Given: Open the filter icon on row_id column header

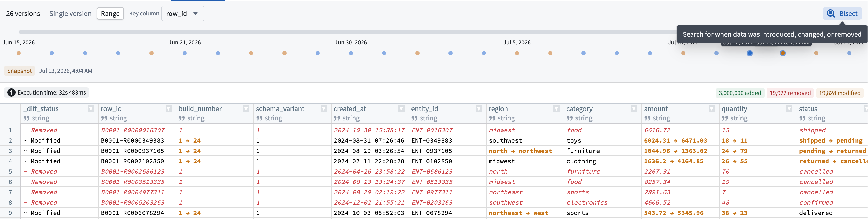Looking at the screenshot, I should pyautogui.click(x=168, y=109).
